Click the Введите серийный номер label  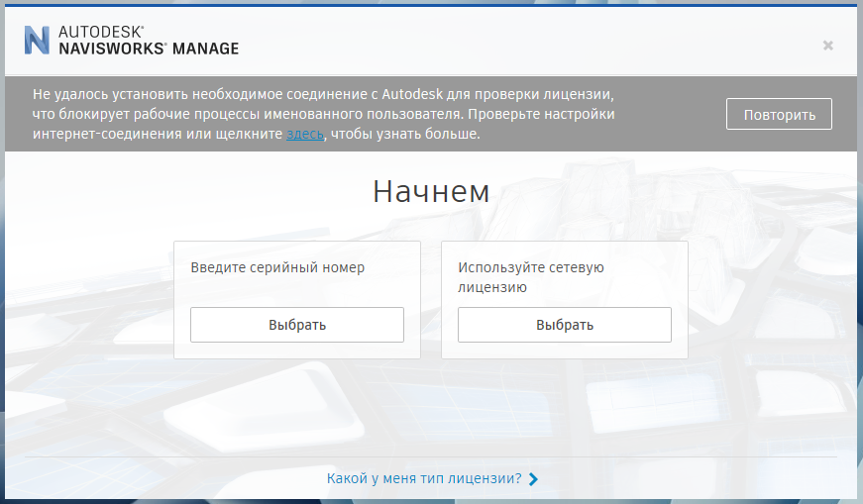coord(277,267)
